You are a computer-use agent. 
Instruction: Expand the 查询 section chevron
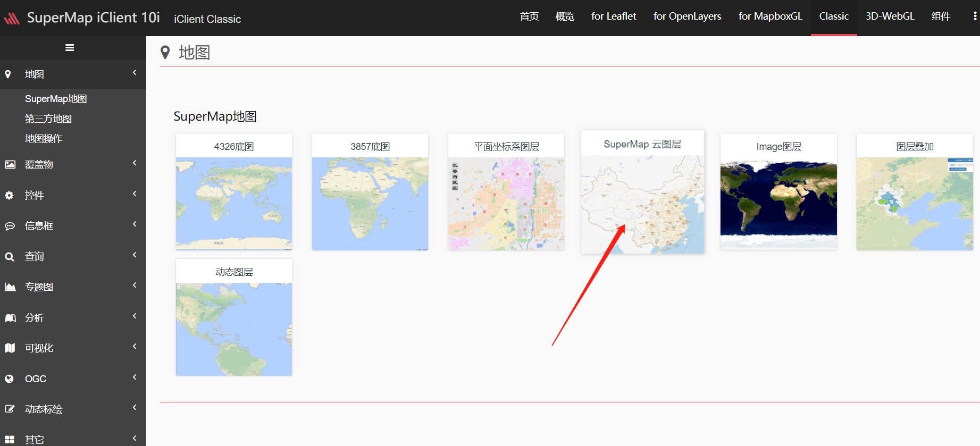135,255
